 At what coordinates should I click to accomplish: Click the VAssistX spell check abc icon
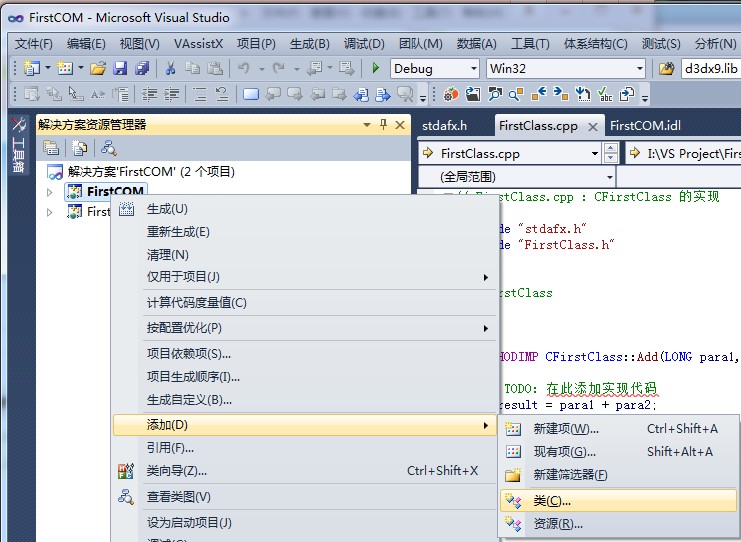[604, 95]
